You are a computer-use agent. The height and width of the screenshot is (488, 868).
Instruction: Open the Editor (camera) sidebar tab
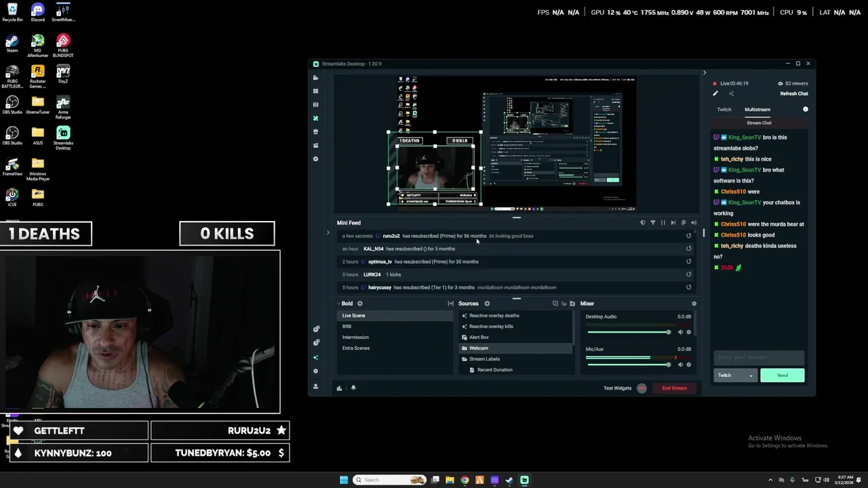point(315,77)
